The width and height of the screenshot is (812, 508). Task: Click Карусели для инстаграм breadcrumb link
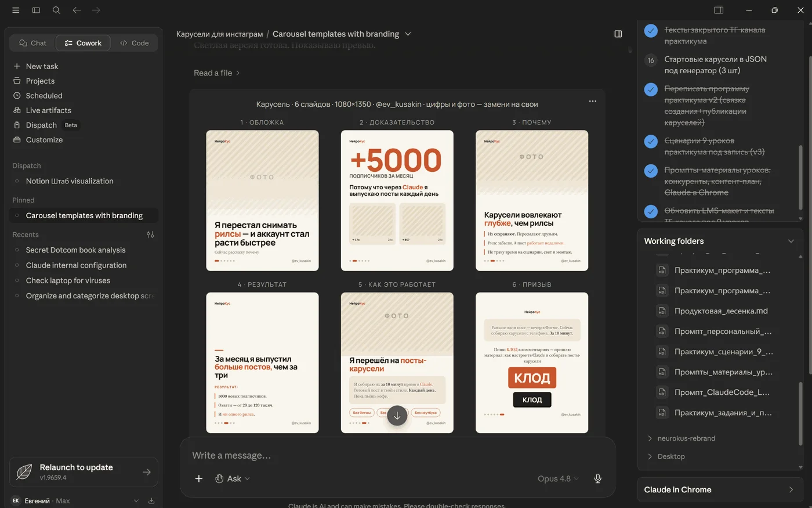click(x=219, y=34)
